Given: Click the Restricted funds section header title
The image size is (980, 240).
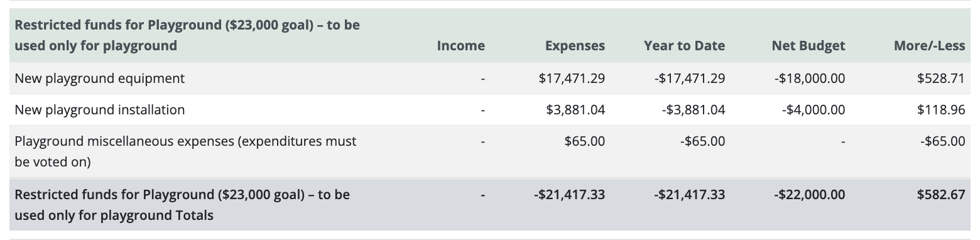Looking at the screenshot, I should click(x=187, y=35).
